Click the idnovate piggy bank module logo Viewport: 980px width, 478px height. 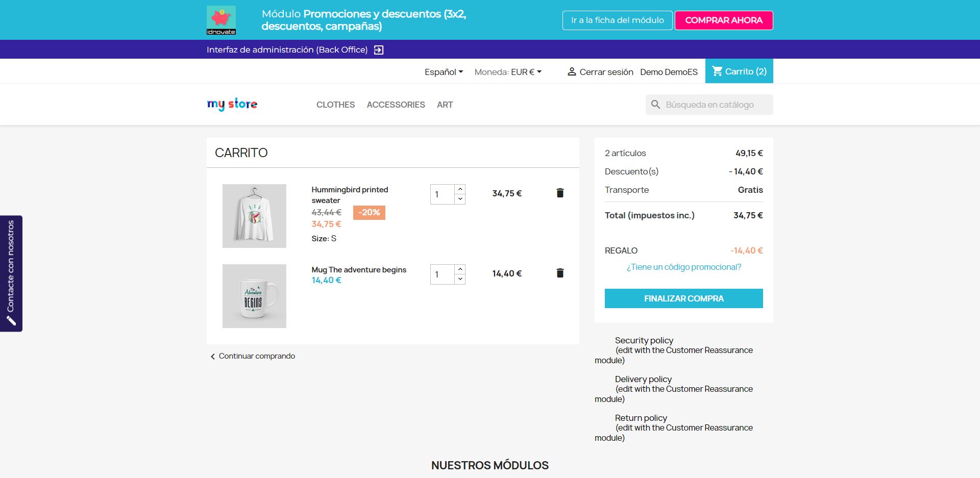pos(221,20)
